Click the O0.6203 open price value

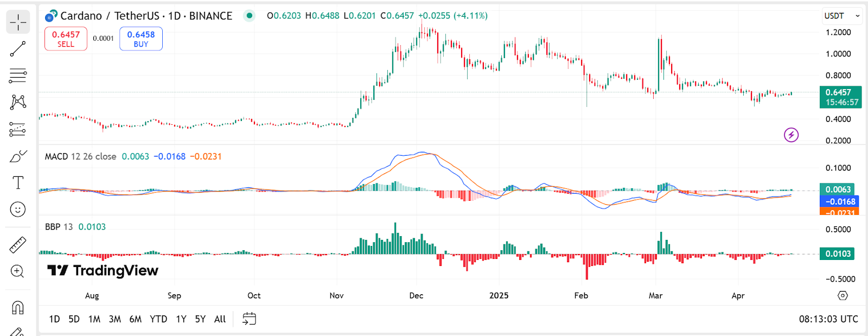(x=284, y=16)
